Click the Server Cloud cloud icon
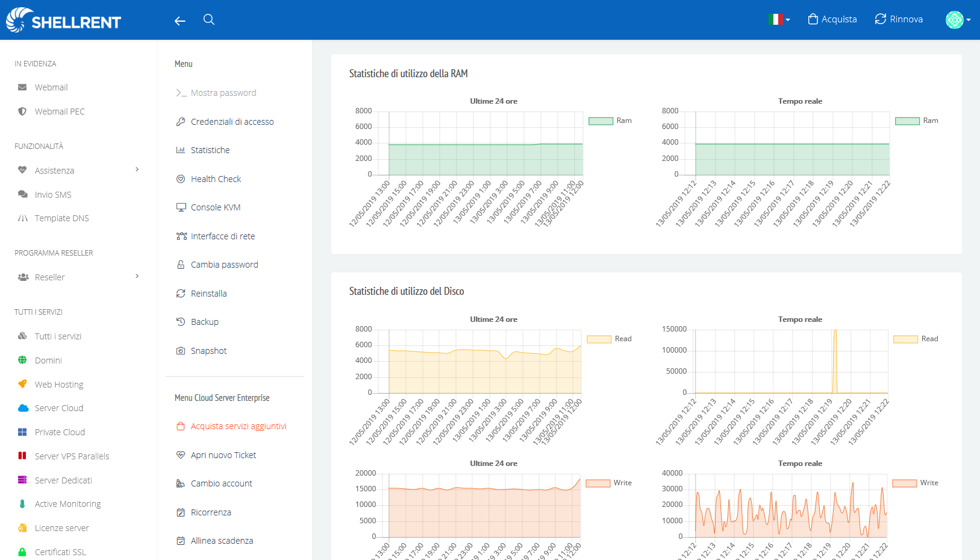The image size is (980, 560). tap(23, 408)
